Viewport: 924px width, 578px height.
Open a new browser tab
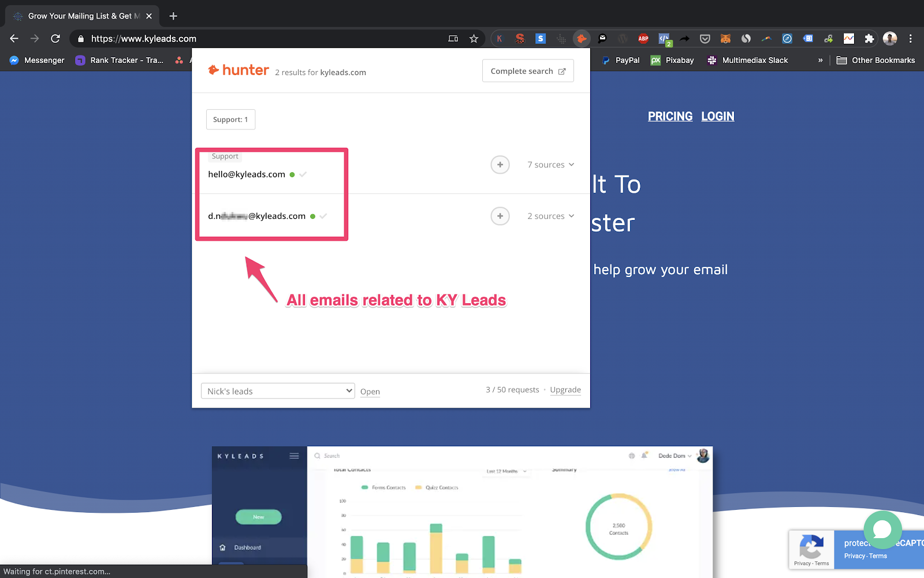tap(173, 16)
